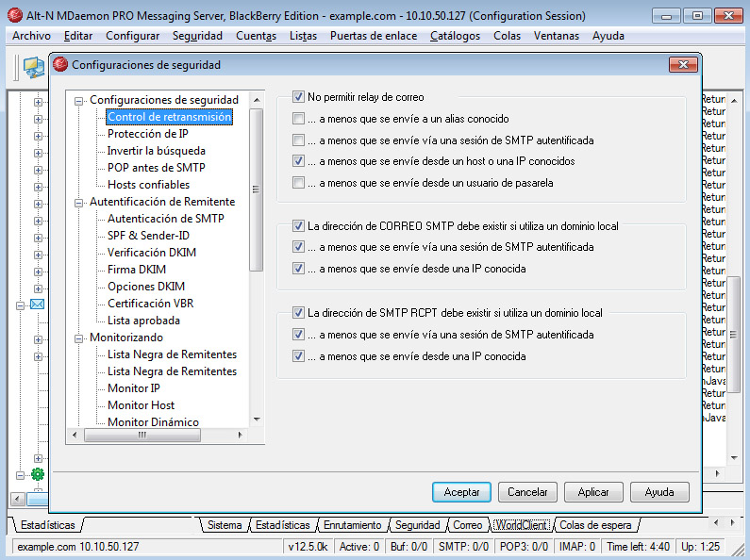Switch to the WorldClient tab

pos(522,524)
